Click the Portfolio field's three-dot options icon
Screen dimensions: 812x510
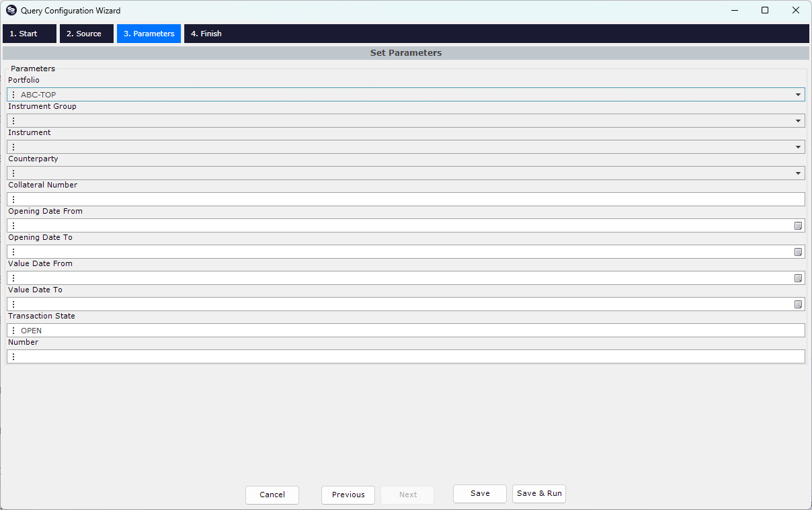click(13, 95)
